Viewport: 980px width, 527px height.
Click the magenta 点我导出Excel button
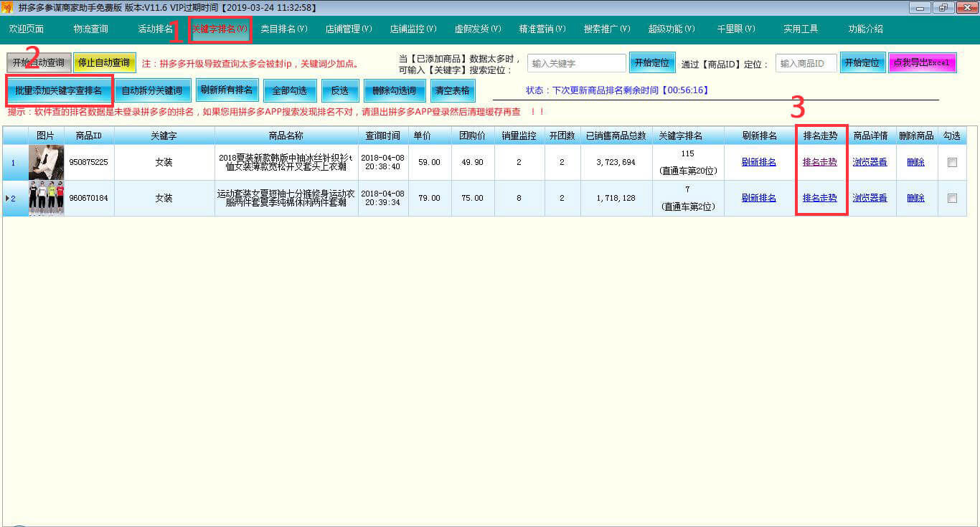coord(922,63)
